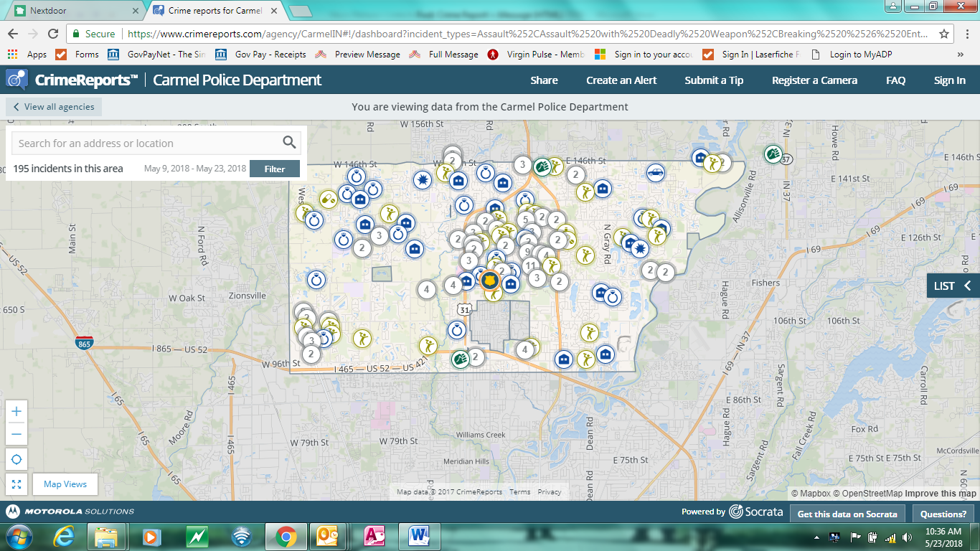The width and height of the screenshot is (980, 551).
Task: Toggle the fullscreen map control
Action: point(16,484)
